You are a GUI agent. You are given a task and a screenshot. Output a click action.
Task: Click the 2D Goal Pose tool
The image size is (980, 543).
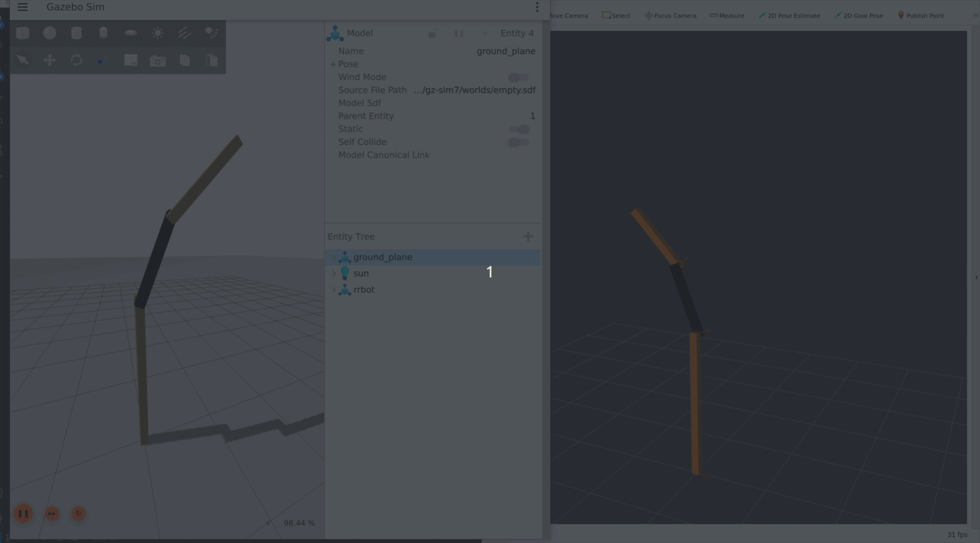click(x=859, y=16)
